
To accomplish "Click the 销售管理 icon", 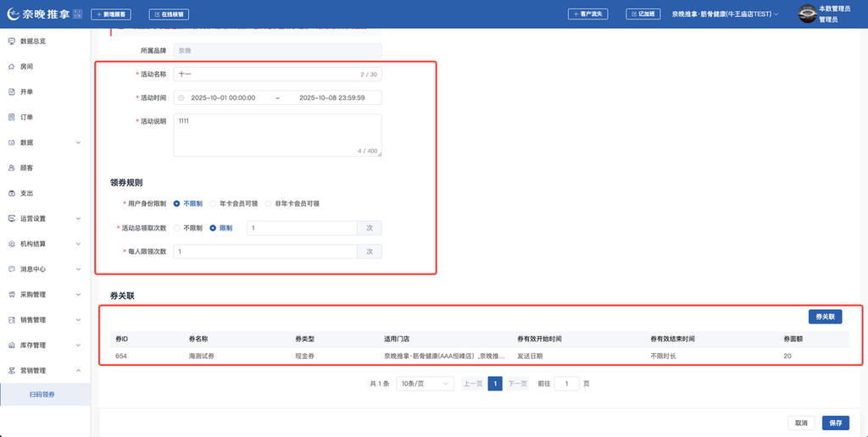I will tap(12, 320).
